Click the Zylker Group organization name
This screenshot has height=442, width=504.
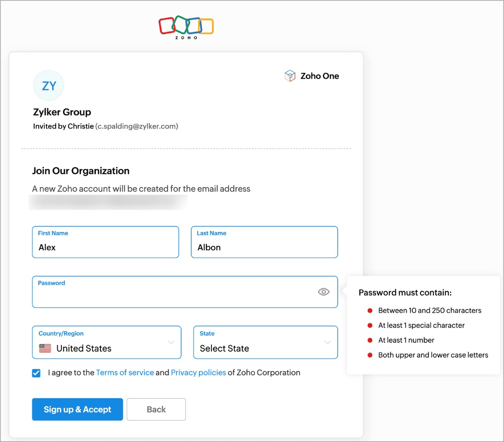[62, 112]
